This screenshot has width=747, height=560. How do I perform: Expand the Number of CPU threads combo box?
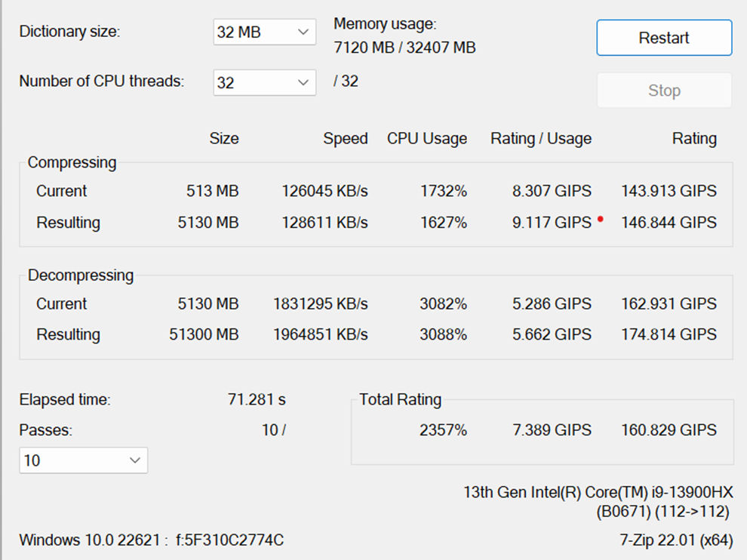264,82
